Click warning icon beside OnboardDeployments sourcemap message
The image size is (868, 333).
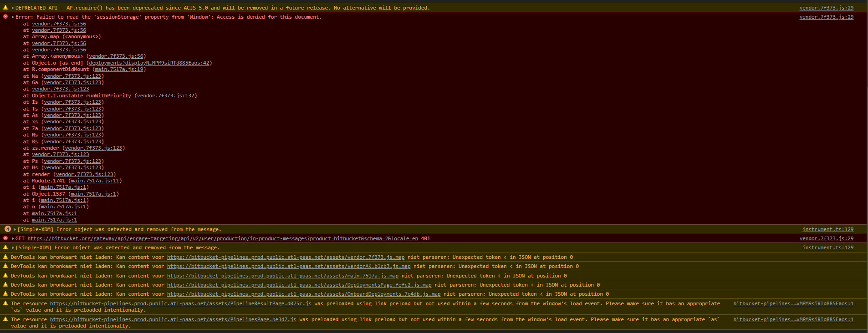coord(5,294)
